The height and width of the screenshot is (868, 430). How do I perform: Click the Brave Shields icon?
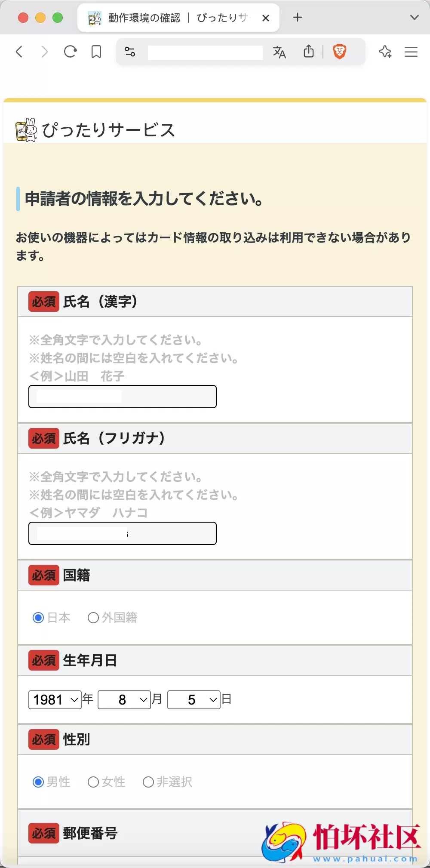pyautogui.click(x=340, y=52)
